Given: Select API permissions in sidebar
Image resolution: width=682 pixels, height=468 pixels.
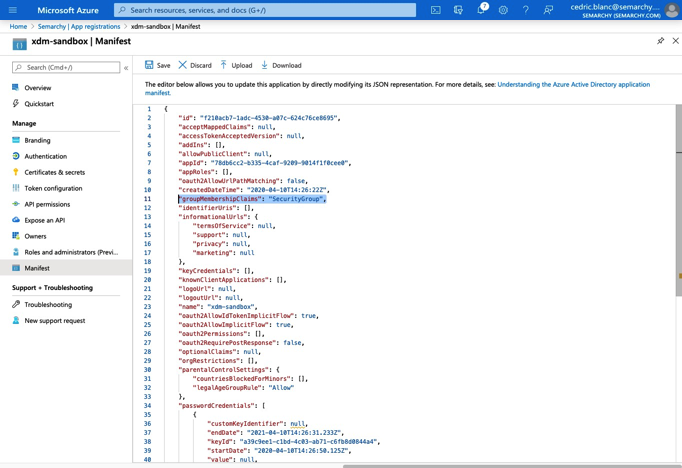Looking at the screenshot, I should 47,204.
